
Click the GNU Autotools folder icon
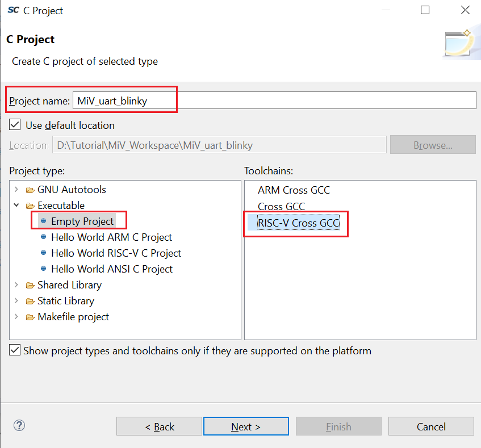(x=30, y=190)
